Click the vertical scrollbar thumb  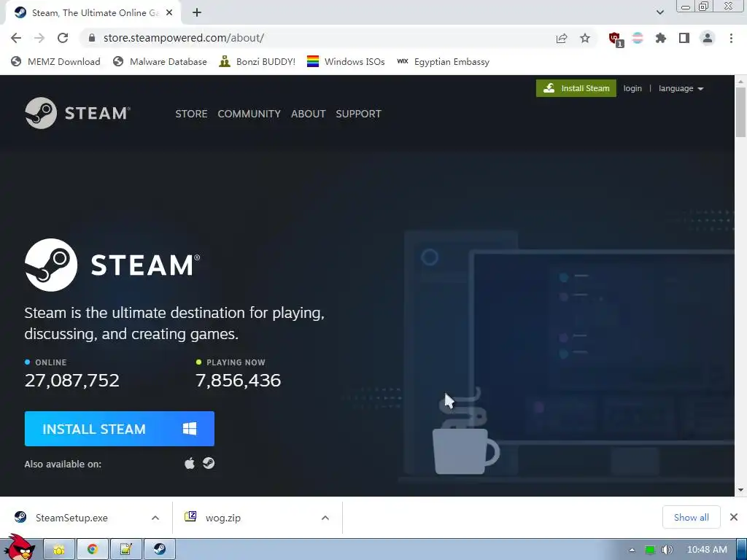click(741, 112)
